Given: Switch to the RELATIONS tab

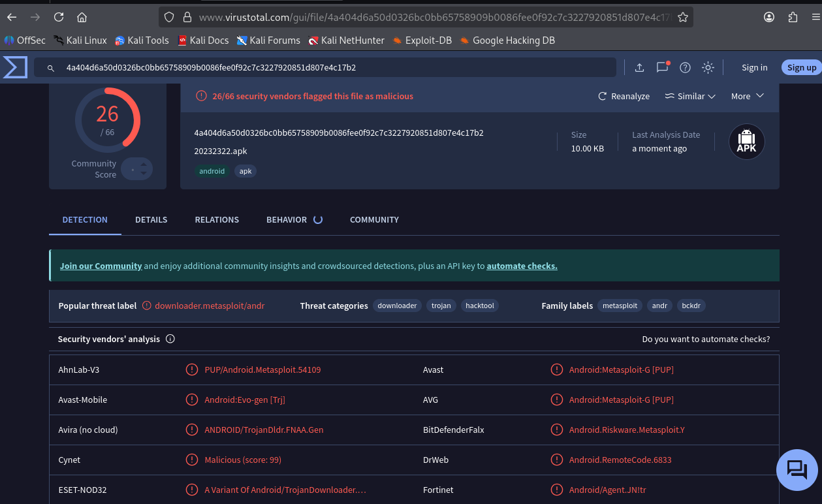Looking at the screenshot, I should coord(217,219).
